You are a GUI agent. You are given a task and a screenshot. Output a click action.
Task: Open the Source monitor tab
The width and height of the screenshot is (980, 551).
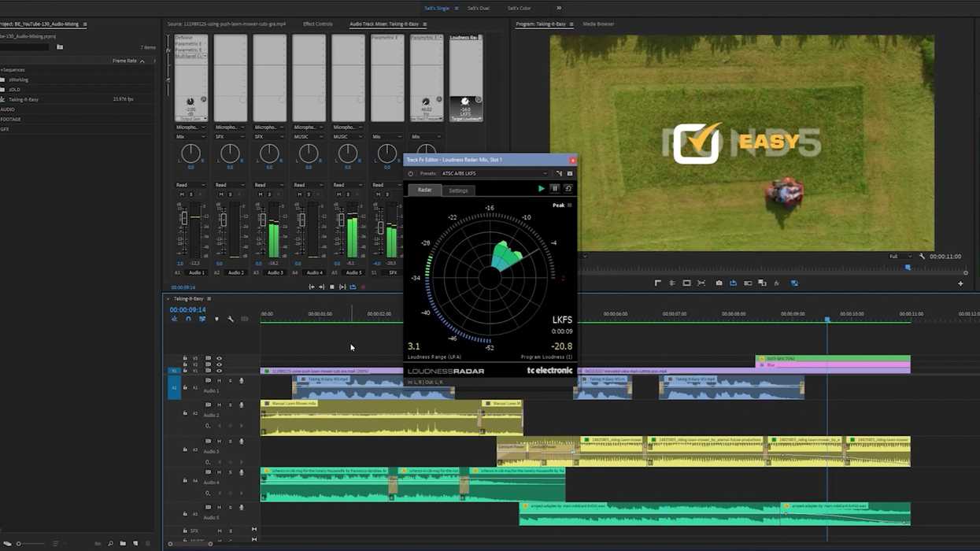[227, 24]
